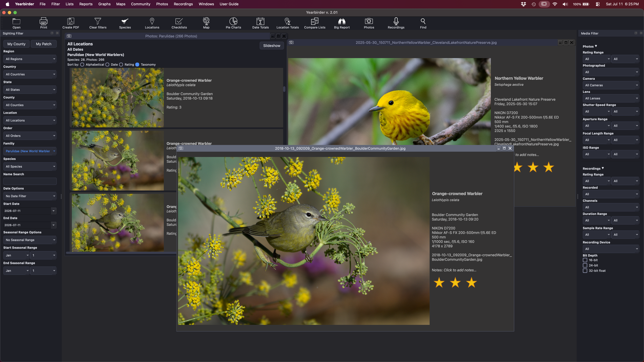Undock the Sighting Filter panel float icon
644x362 pixels.
click(x=52, y=33)
